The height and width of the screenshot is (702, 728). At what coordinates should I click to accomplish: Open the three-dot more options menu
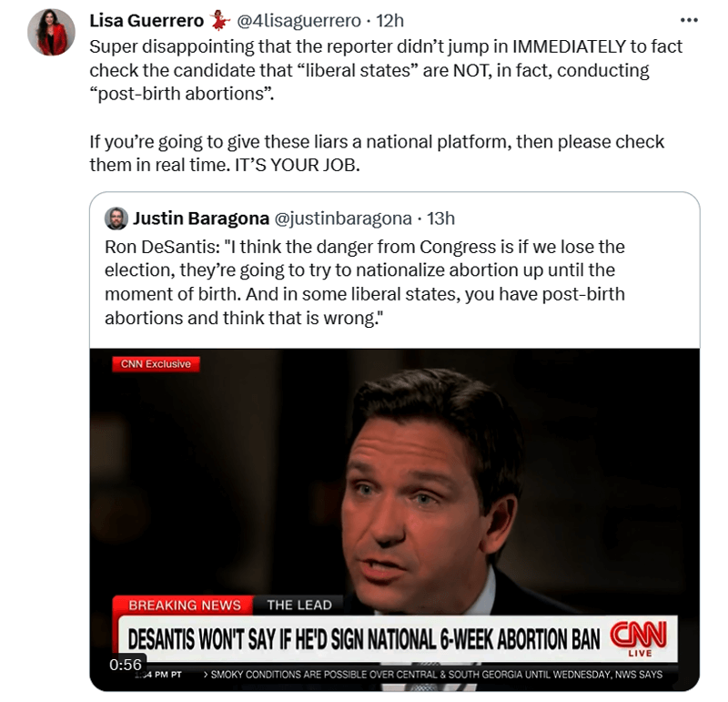click(689, 20)
